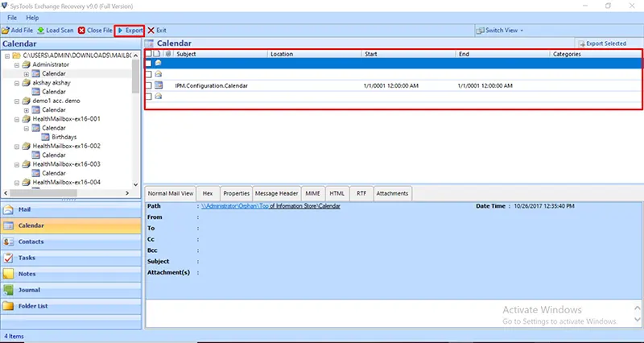Click the SysTools app logo in title bar

tap(5, 6)
